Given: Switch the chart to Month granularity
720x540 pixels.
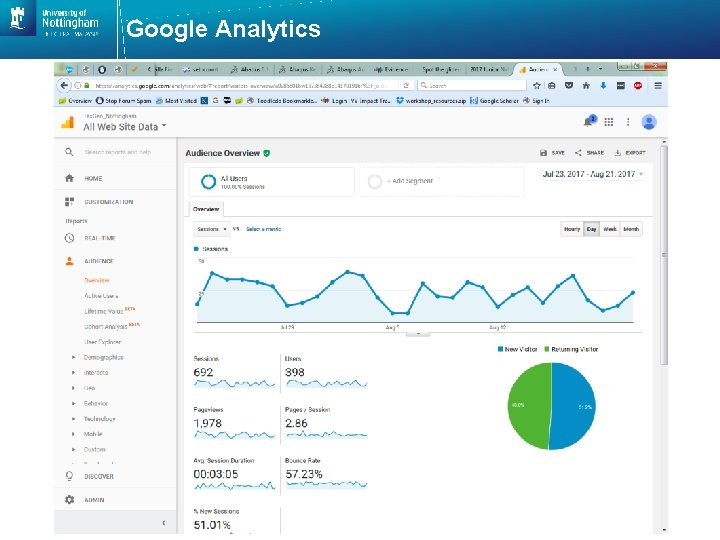Looking at the screenshot, I should coord(631,229).
